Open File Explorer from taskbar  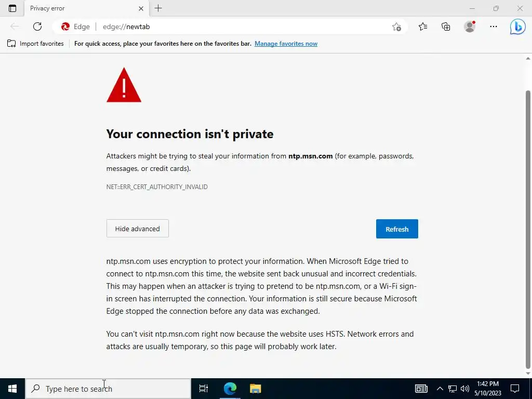pos(256,389)
